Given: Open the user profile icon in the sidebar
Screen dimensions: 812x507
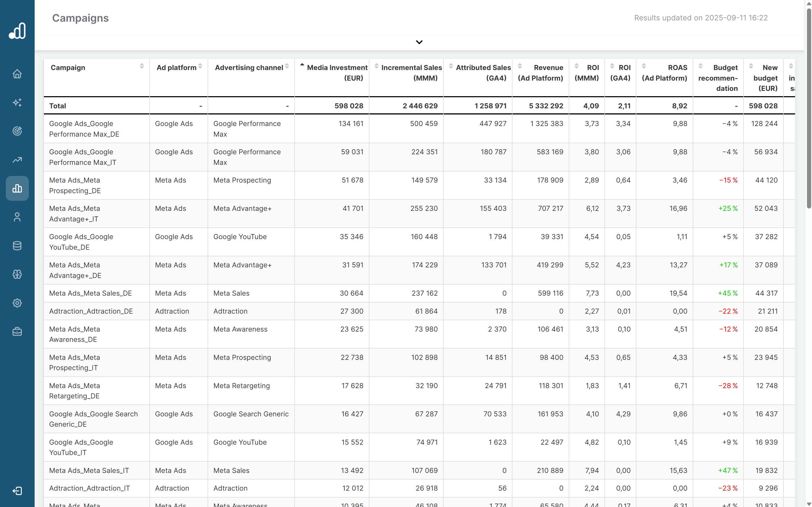Looking at the screenshot, I should click(x=17, y=217).
